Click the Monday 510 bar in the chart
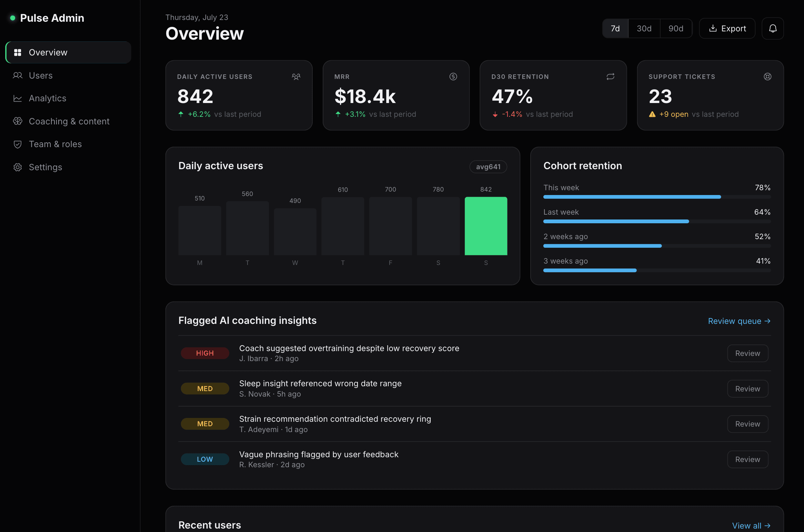Screen dimensions: 804x532 click(x=200, y=231)
